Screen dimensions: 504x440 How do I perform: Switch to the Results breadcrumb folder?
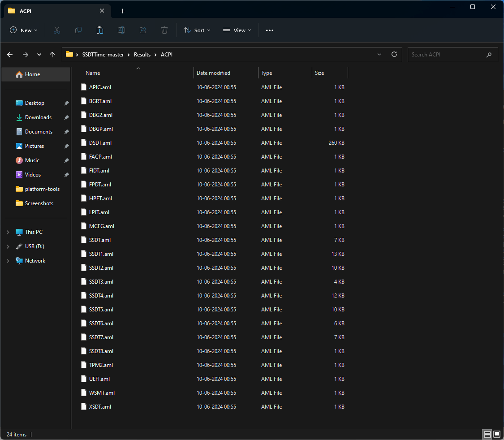tap(142, 54)
